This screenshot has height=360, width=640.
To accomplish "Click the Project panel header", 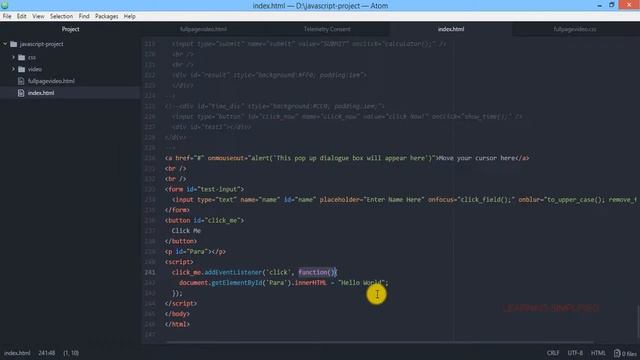I will tap(70, 29).
